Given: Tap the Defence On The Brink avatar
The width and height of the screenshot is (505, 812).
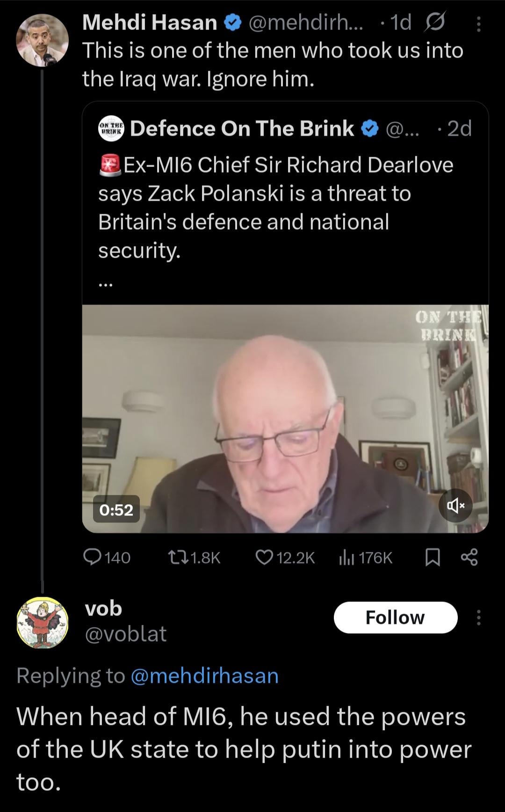Looking at the screenshot, I should [x=111, y=128].
